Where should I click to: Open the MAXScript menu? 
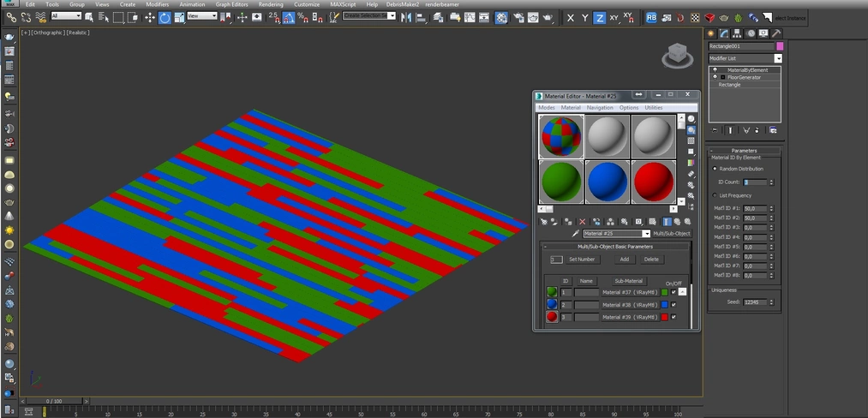[x=343, y=4]
